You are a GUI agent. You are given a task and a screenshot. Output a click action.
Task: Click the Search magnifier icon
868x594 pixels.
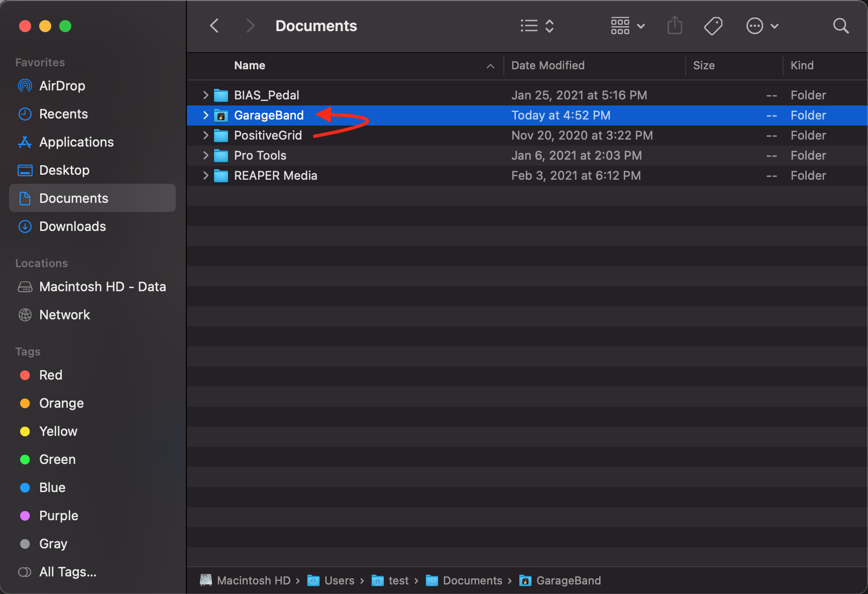(x=840, y=26)
